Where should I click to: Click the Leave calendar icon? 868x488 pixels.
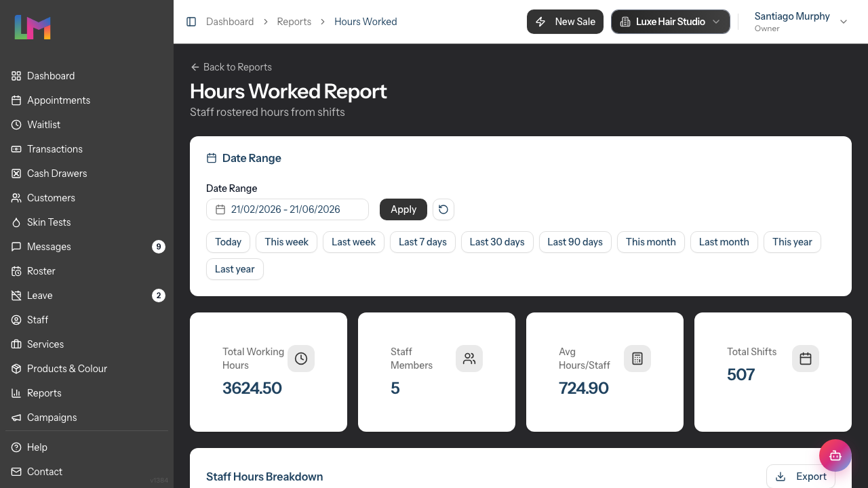pyautogui.click(x=16, y=296)
